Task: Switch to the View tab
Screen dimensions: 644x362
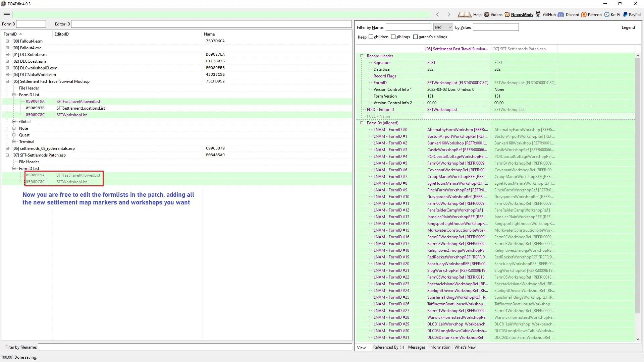Action: click(362, 348)
